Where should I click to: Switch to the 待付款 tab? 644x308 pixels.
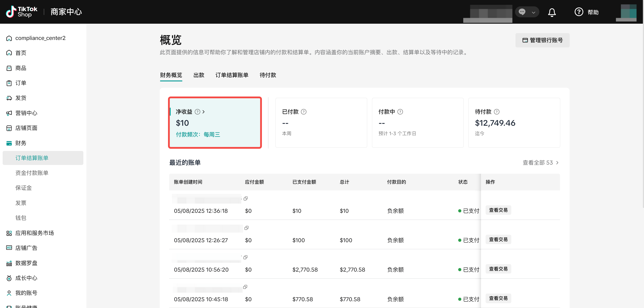click(x=268, y=75)
